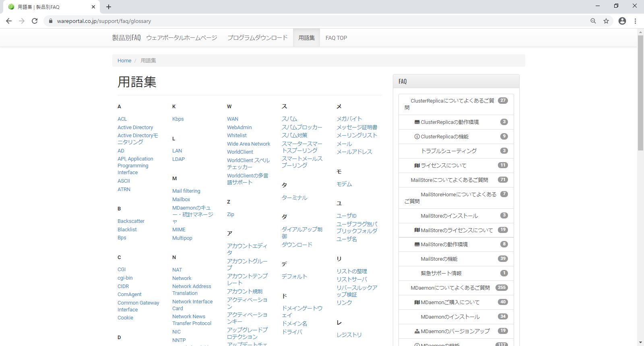The width and height of the screenshot is (644, 346).
Task: Open the ターミナル glossary term
Action: tap(294, 198)
